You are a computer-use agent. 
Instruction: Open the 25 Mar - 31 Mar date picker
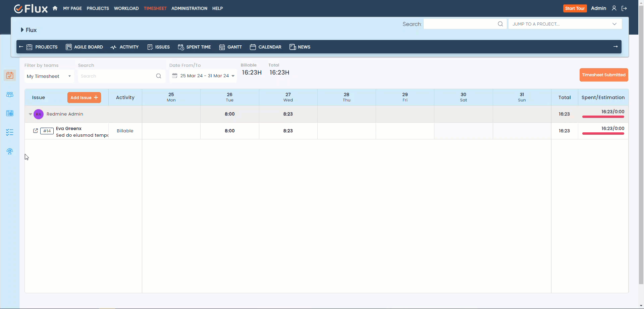coord(203,76)
